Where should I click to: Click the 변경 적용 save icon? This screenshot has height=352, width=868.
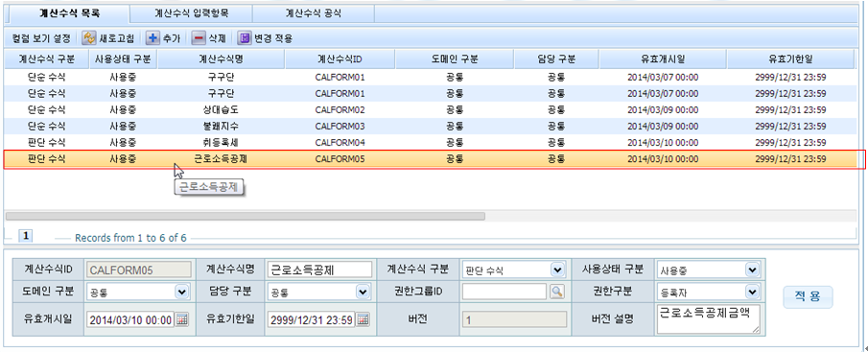[x=245, y=38]
